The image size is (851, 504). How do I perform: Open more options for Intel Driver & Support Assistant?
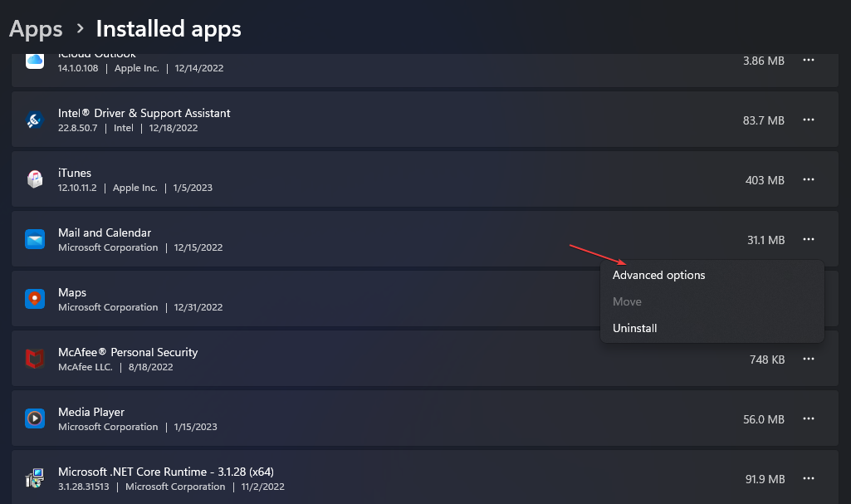point(808,120)
